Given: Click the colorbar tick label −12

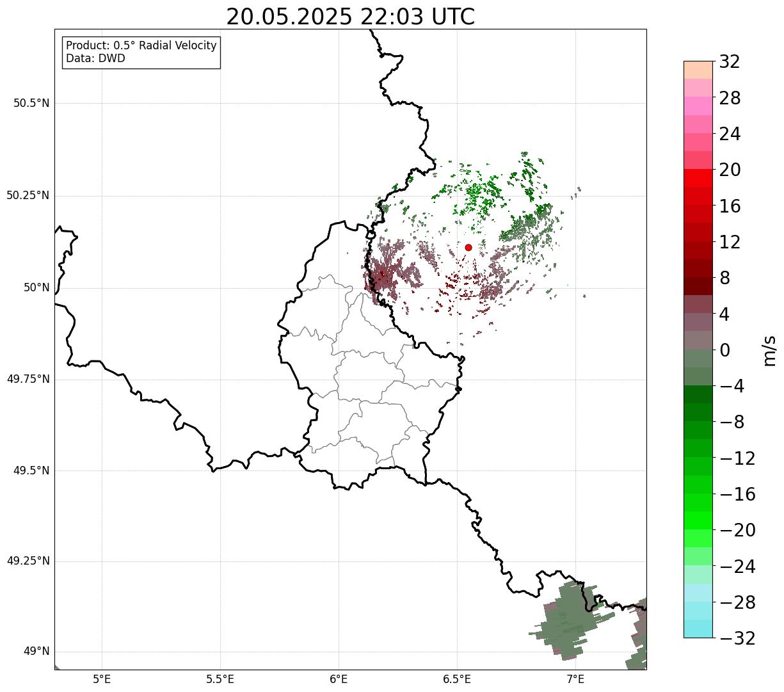Looking at the screenshot, I should 737,458.
